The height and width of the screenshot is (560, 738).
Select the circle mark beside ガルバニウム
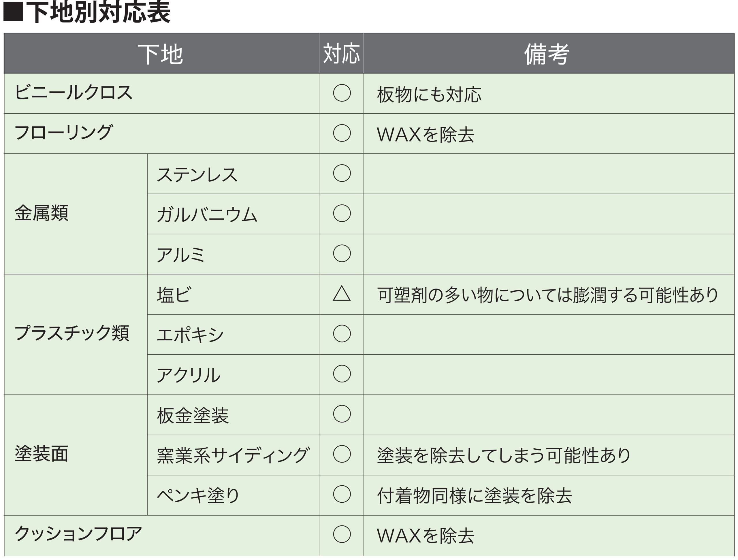tap(342, 214)
